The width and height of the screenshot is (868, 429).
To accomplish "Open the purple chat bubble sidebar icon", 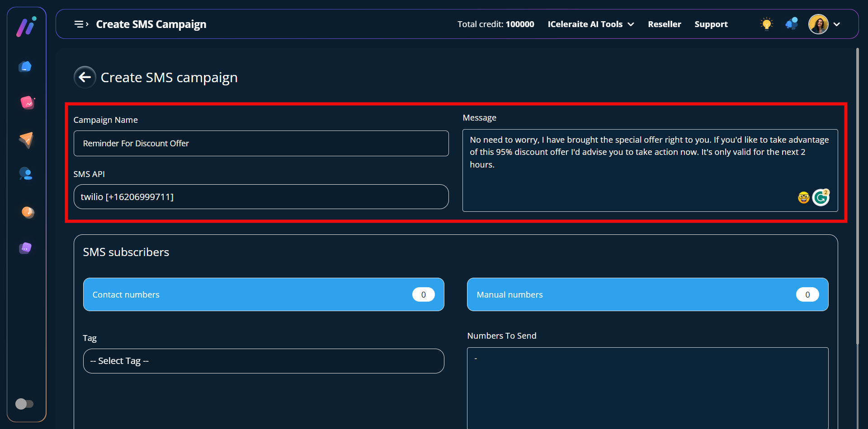I will (x=26, y=248).
